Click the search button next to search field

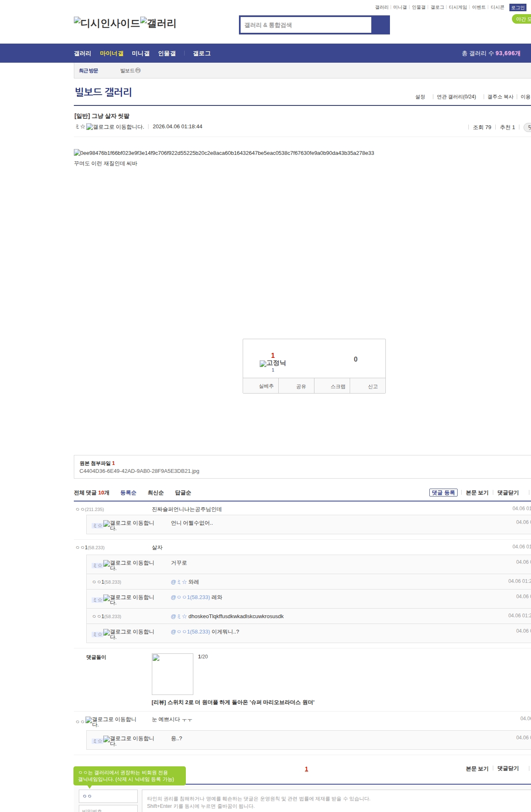[x=380, y=25]
